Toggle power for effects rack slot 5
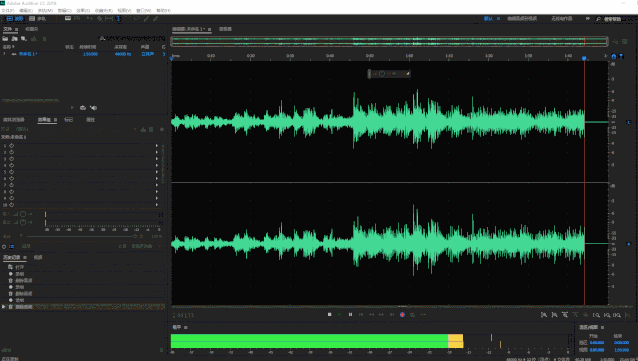 (12, 172)
